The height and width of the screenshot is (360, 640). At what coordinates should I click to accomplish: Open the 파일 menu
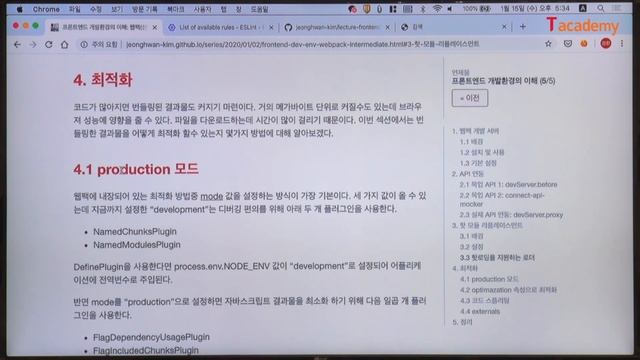pos(75,9)
